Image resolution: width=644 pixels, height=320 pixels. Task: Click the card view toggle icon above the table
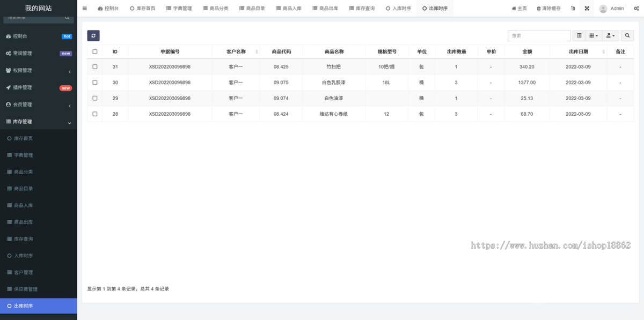580,35
